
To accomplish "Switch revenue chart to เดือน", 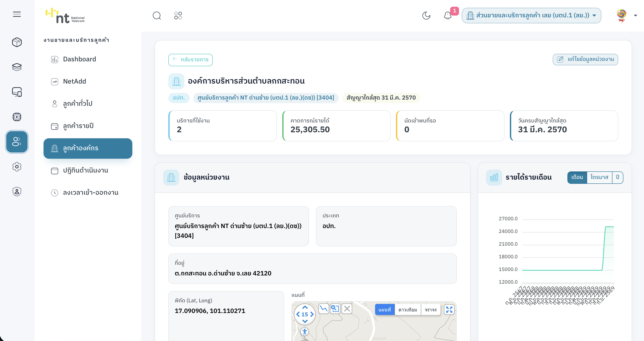I will (x=577, y=177).
